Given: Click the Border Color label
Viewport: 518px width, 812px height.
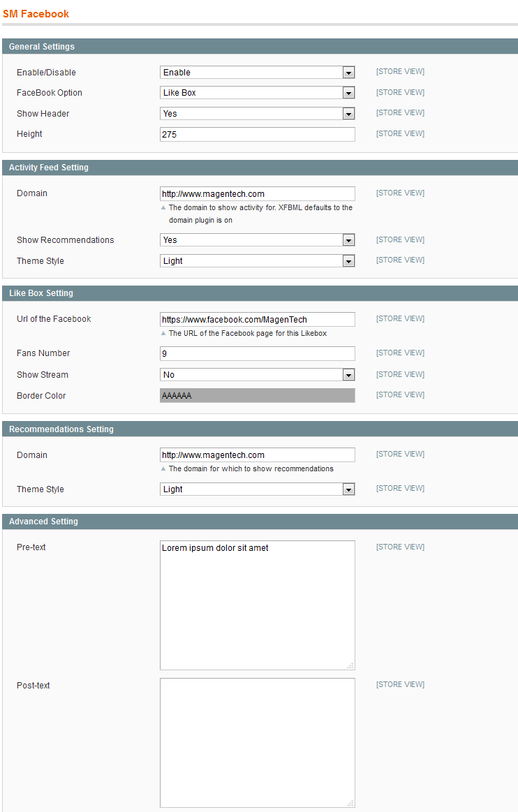Looking at the screenshot, I should pyautogui.click(x=41, y=396).
